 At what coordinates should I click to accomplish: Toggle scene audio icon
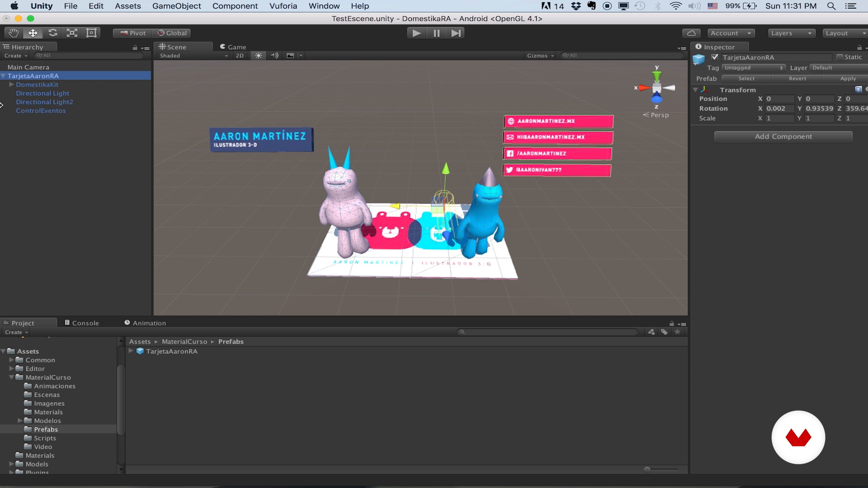(274, 56)
